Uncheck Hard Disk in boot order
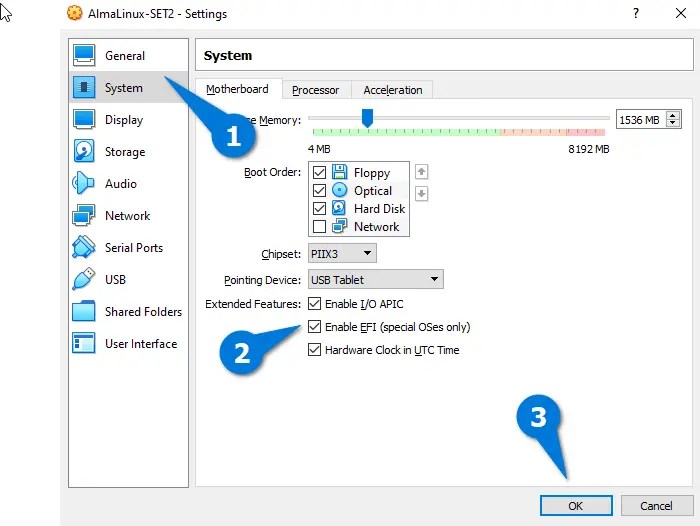The width and height of the screenshot is (700, 526). [x=319, y=209]
